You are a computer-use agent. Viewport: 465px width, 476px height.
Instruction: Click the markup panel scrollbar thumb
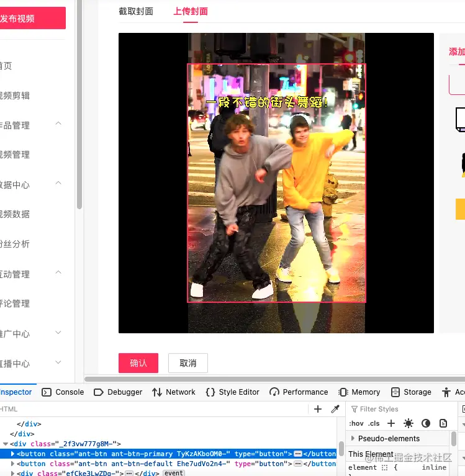point(341,449)
